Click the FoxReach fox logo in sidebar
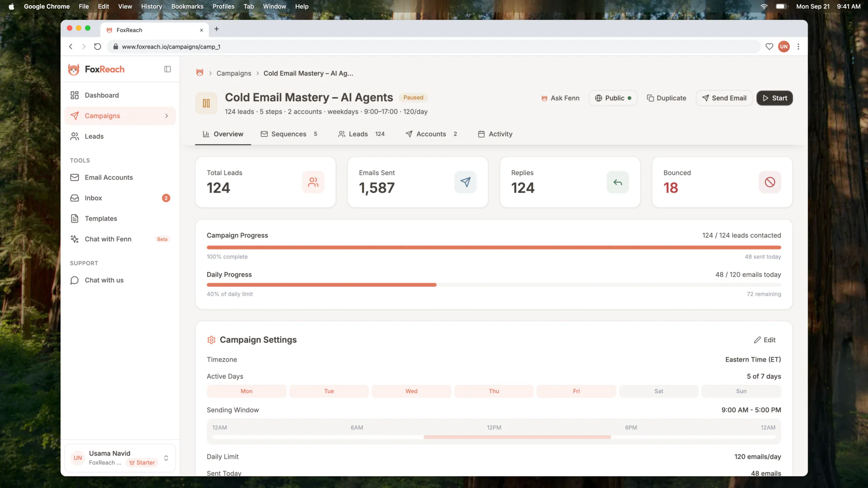The width and height of the screenshot is (868, 488). (x=74, y=69)
